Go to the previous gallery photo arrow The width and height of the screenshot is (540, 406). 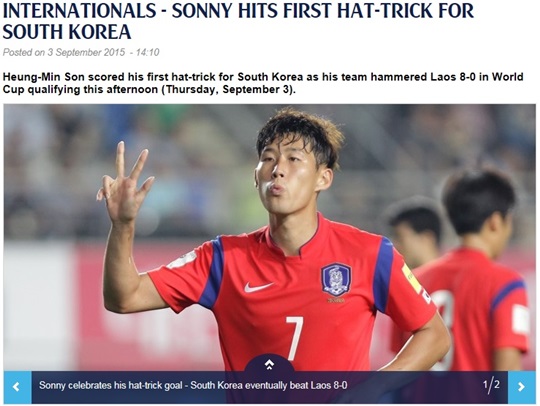17,387
